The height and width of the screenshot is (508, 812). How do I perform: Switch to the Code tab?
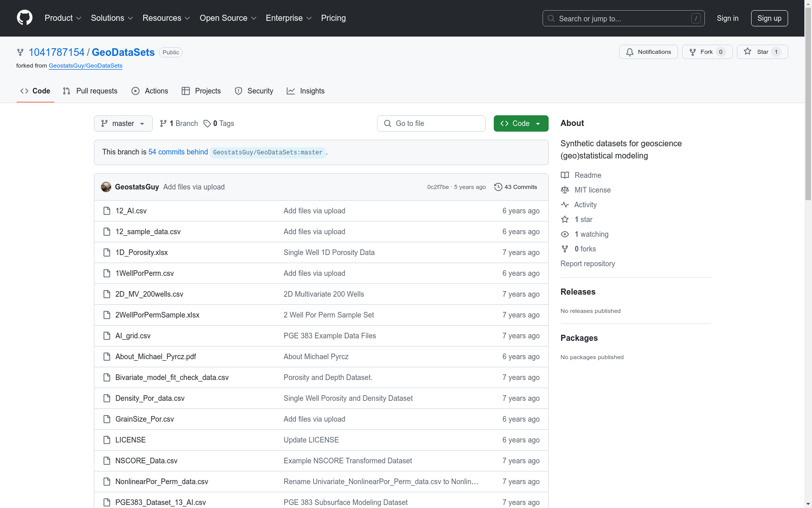pyautogui.click(x=36, y=91)
